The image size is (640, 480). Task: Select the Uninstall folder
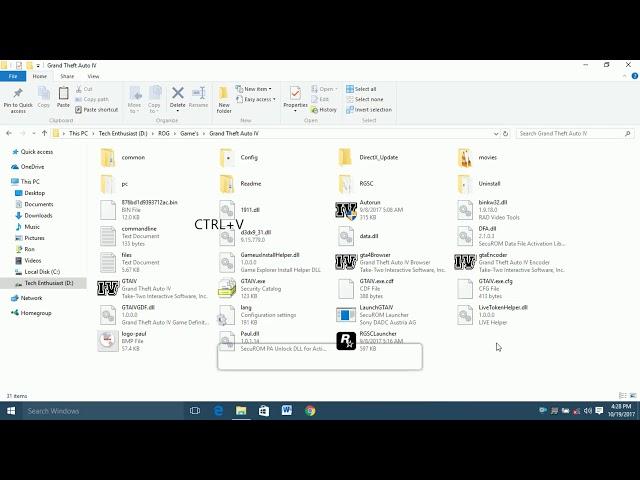(x=478, y=184)
